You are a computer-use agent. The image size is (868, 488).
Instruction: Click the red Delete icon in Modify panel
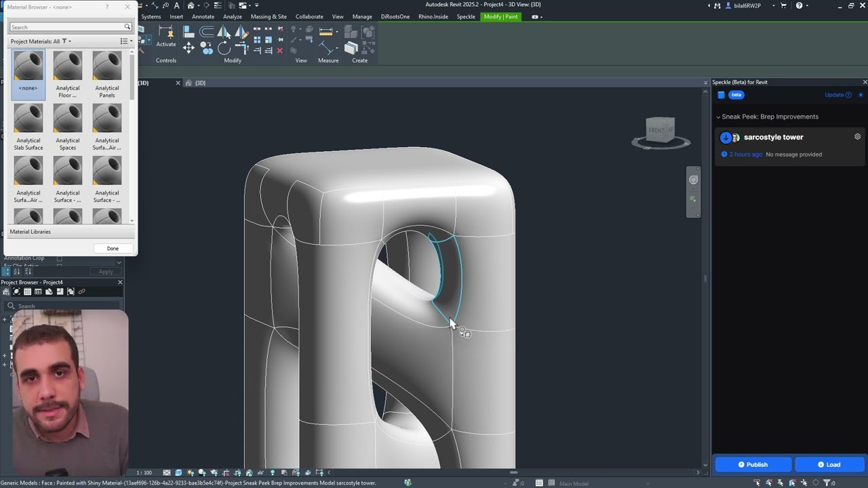(x=279, y=51)
